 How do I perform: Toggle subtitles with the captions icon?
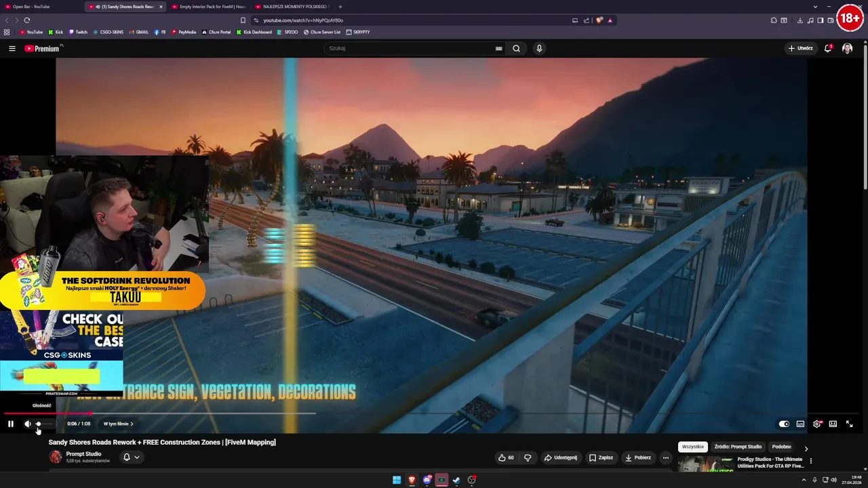click(800, 424)
